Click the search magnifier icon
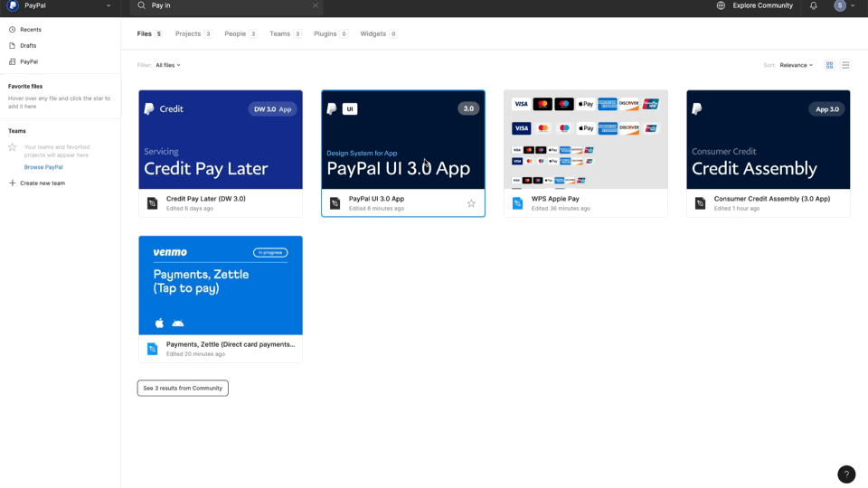The height and width of the screenshot is (488, 868). point(142,5)
